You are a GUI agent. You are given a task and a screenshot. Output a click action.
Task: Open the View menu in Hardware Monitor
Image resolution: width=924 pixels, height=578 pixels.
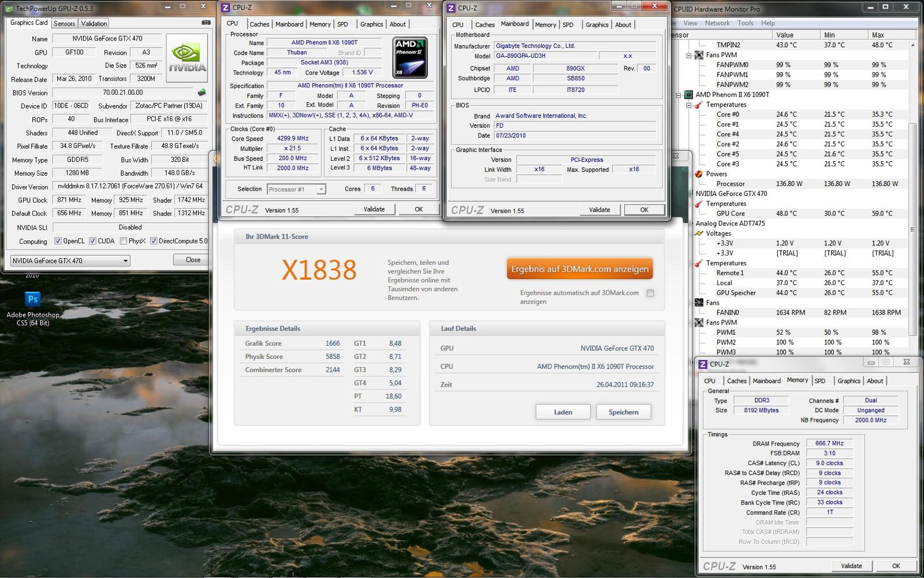click(x=690, y=23)
